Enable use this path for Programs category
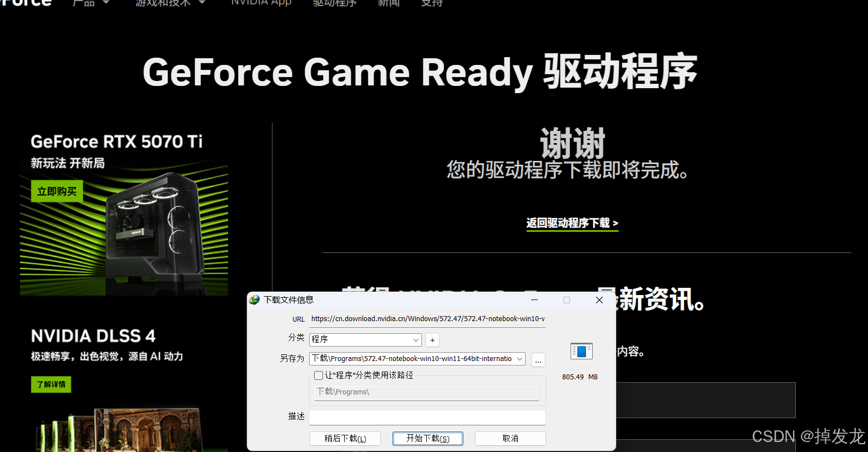The width and height of the screenshot is (868, 452). (319, 375)
